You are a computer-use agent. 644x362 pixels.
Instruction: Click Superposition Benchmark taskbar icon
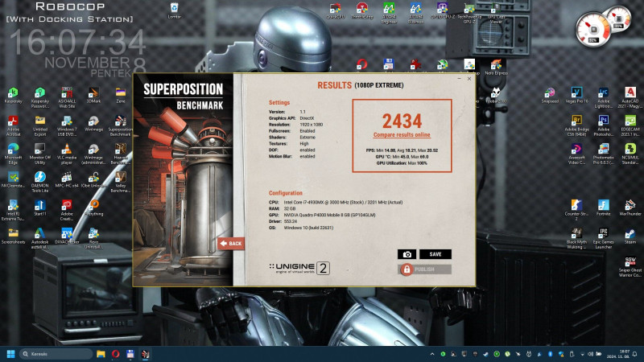tap(145, 354)
